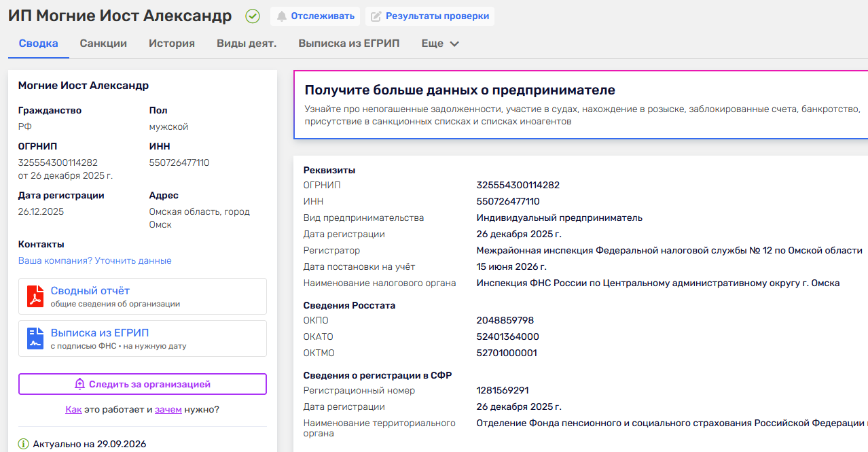Click Дата постановки на учёт label

(x=359, y=266)
